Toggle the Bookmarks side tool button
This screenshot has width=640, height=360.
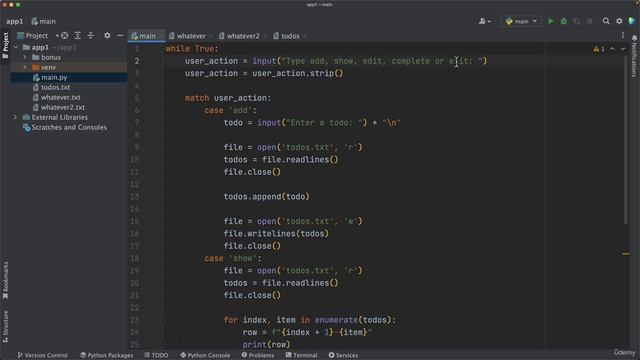coord(5,280)
